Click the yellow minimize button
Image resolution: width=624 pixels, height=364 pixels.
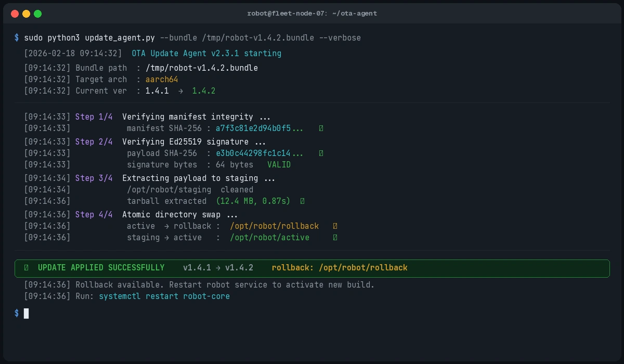click(26, 15)
